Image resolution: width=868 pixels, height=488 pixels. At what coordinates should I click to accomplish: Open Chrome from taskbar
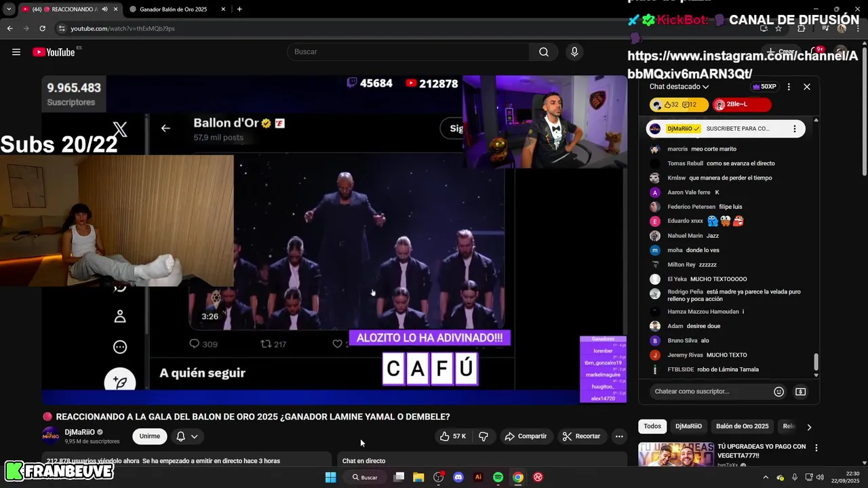click(x=518, y=477)
